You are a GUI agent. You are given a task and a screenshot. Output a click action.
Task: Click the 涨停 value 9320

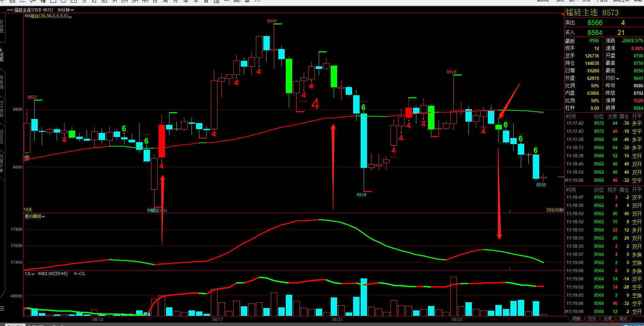tap(638, 101)
